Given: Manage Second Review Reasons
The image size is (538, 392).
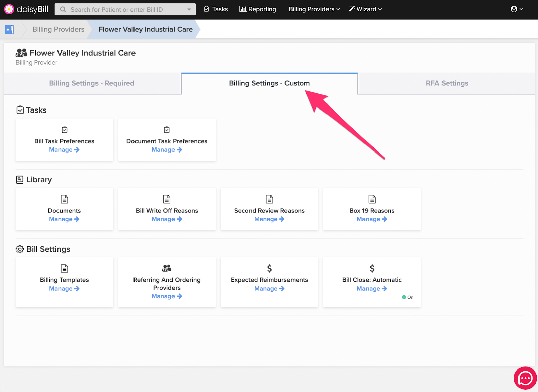Looking at the screenshot, I should click(269, 219).
